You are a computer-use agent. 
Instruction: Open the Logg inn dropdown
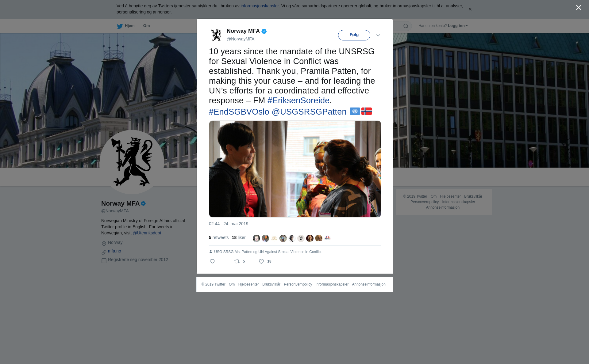pyautogui.click(x=458, y=26)
